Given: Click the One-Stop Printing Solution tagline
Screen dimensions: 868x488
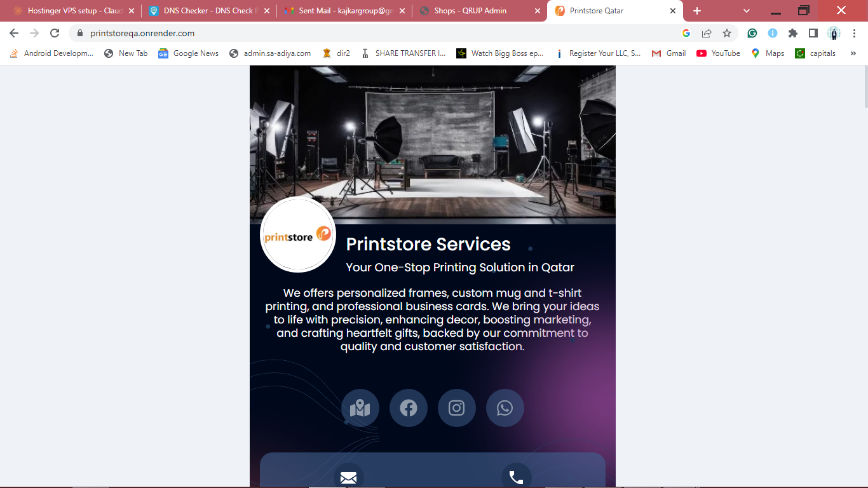Looking at the screenshot, I should click(460, 268).
